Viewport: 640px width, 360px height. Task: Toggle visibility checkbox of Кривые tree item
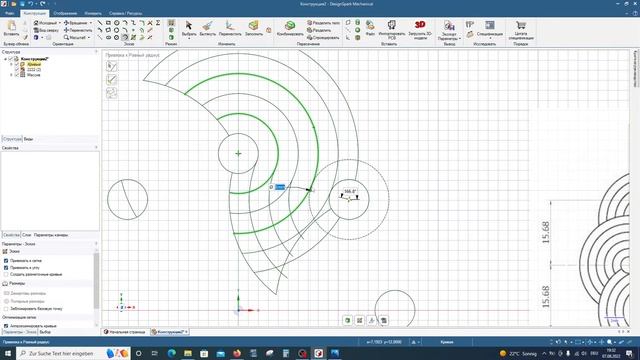17,64
